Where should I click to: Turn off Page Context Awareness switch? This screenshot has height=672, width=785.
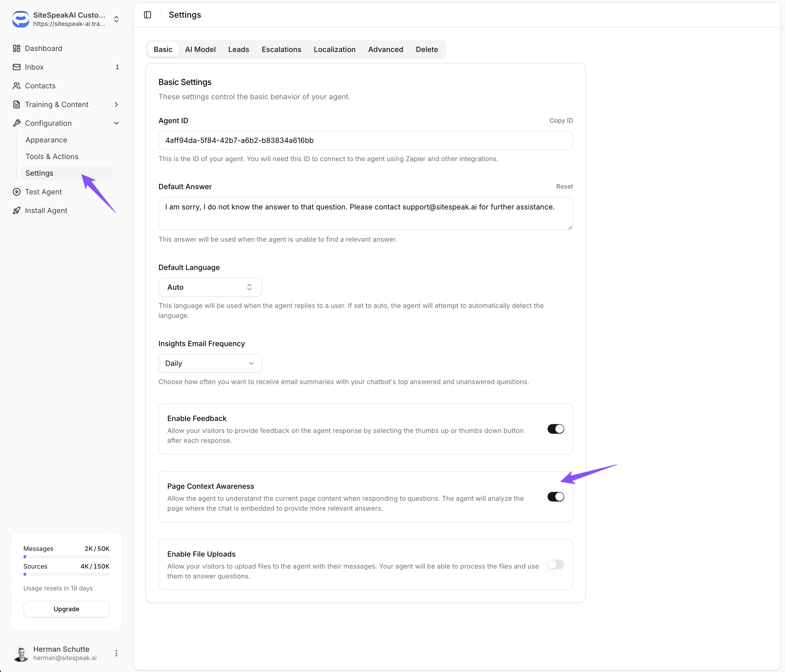555,497
